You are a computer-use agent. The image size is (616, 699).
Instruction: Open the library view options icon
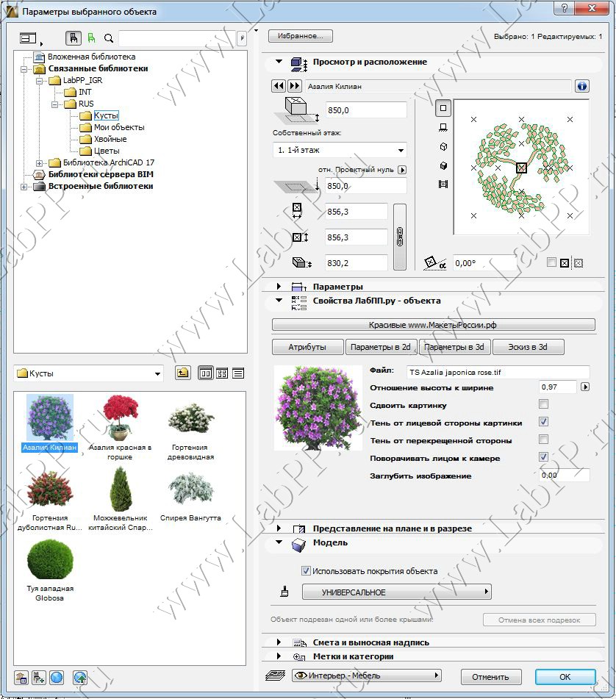click(30, 39)
